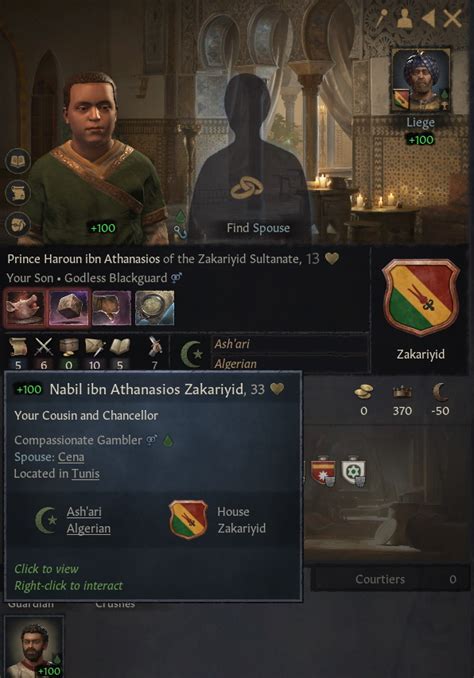
Task: Select the round dish trait icon
Action: [155, 307]
